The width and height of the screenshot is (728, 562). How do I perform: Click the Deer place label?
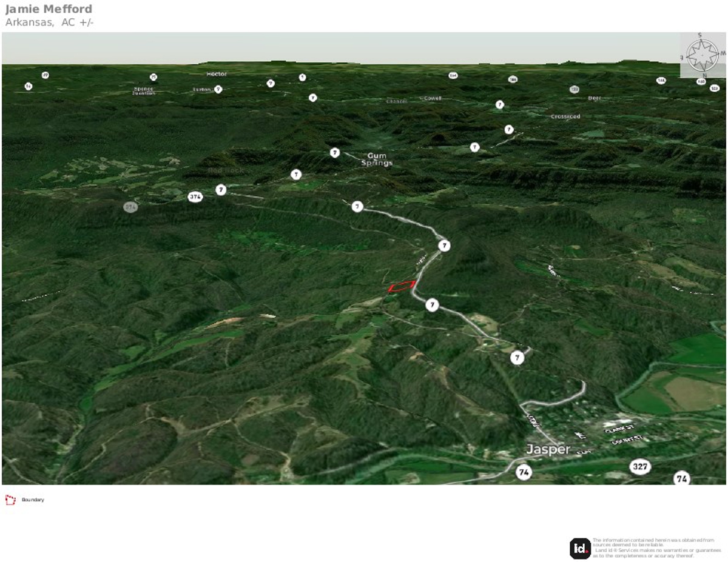[x=594, y=98]
